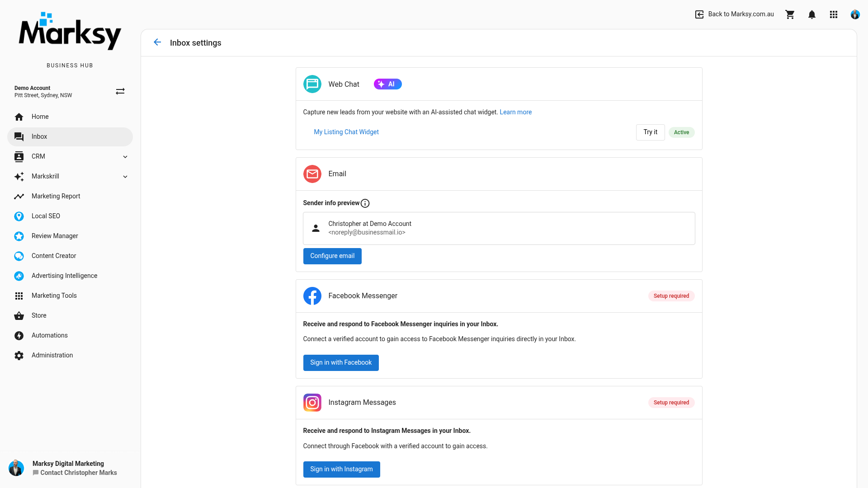
Task: Open Administration menu item
Action: [x=70, y=356]
